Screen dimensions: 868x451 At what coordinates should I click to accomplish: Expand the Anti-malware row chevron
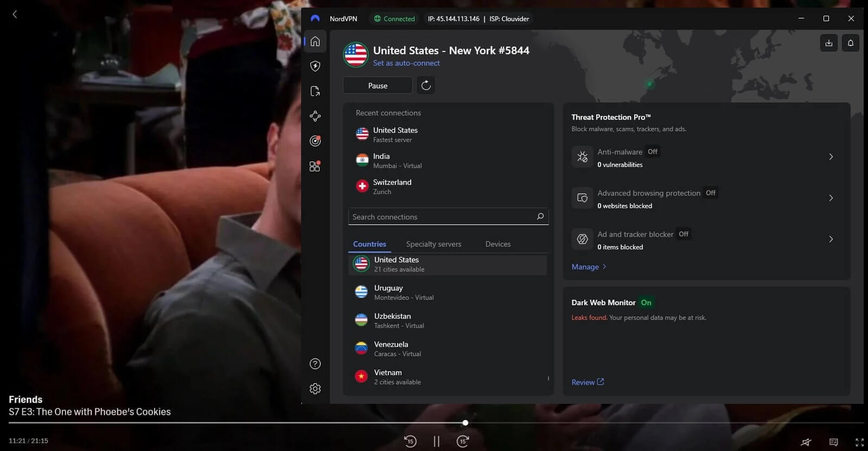click(x=831, y=157)
